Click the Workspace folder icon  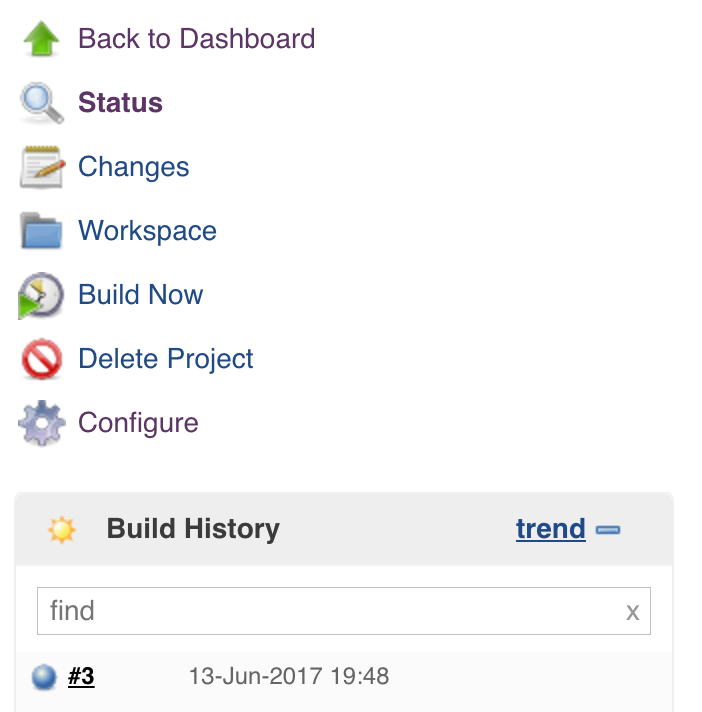point(41,231)
